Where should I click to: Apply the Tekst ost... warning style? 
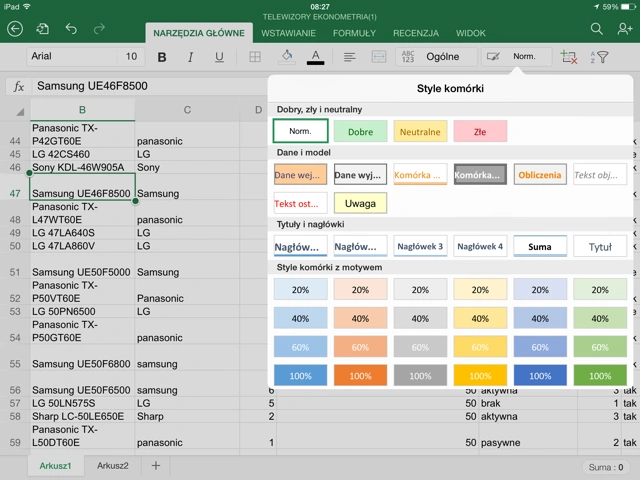(300, 203)
